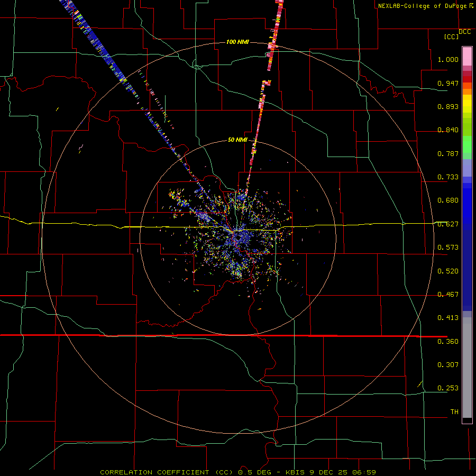The image size is (476, 476).
Task: Click the 0.787 color scale value
Action: pyautogui.click(x=448, y=153)
